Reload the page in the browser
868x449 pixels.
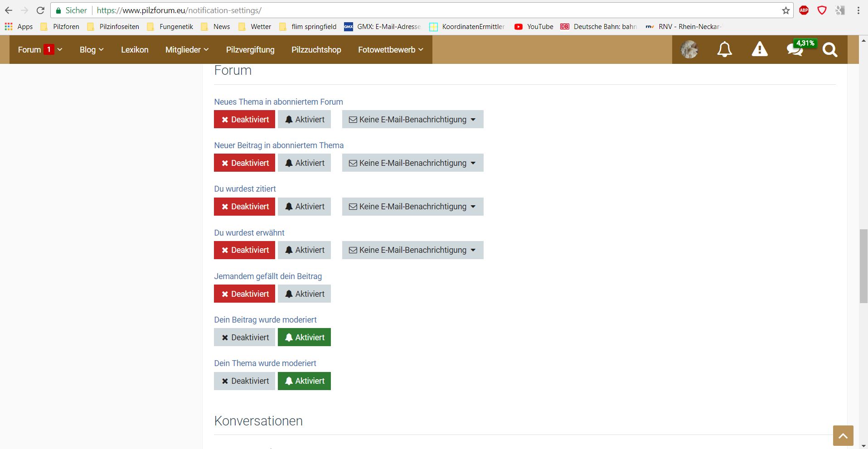tap(40, 10)
